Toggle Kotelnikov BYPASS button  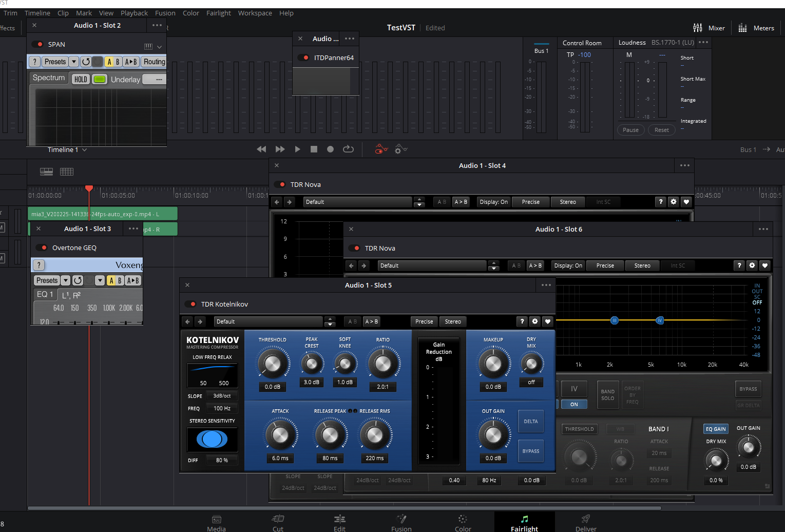531,451
